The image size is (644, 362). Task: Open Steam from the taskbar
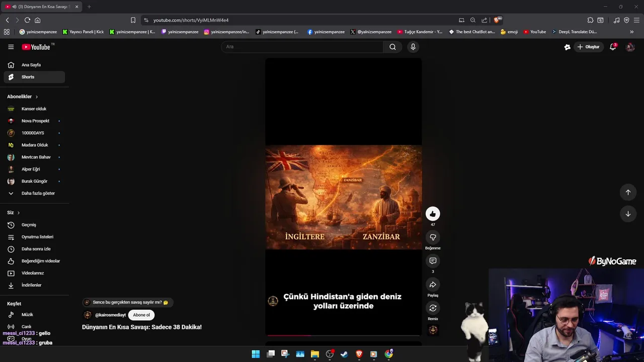click(x=344, y=354)
